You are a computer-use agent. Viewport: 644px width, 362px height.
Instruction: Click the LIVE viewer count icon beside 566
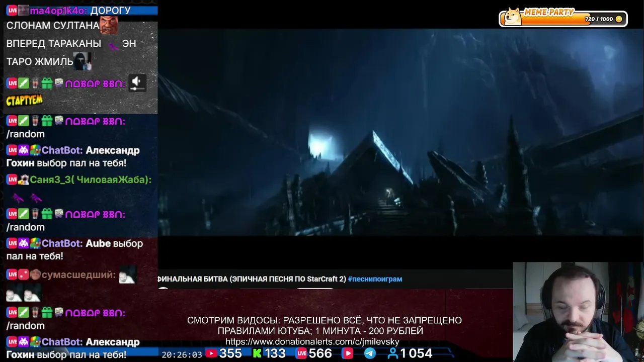302,354
